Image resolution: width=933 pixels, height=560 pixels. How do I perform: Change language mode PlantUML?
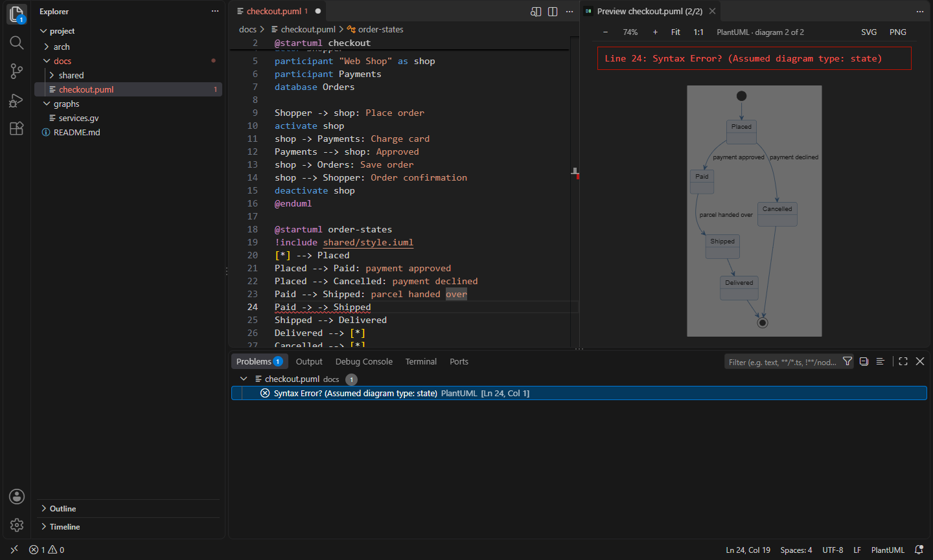[888, 550]
